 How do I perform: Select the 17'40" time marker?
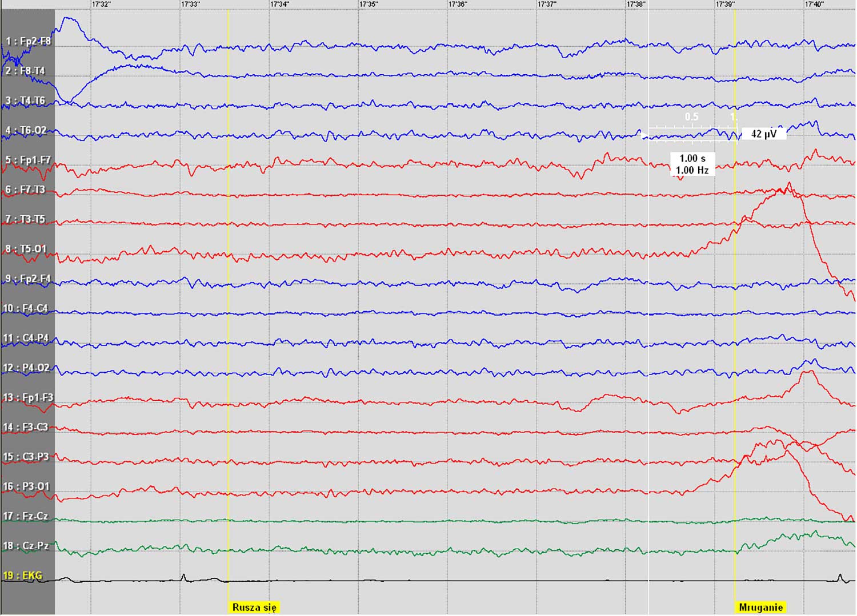click(x=814, y=5)
